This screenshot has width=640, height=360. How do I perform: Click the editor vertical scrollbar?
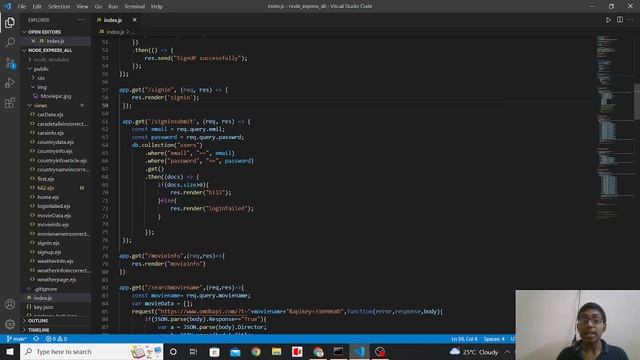click(x=637, y=102)
